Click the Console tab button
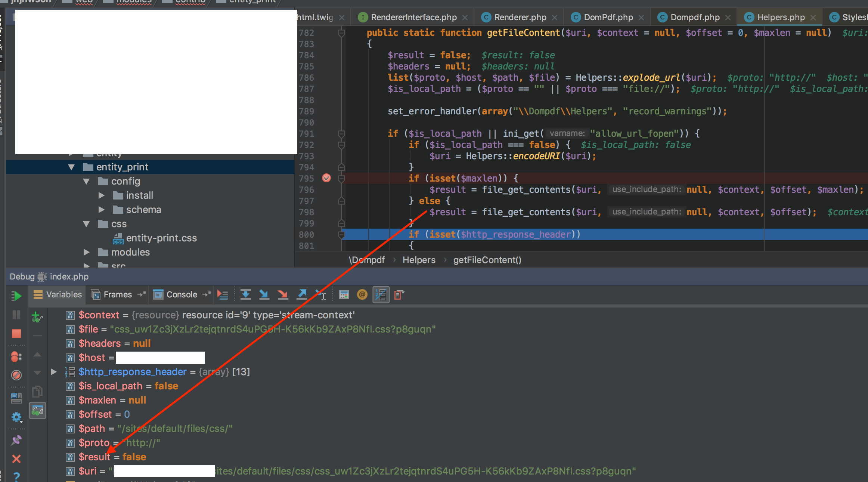 click(x=181, y=295)
